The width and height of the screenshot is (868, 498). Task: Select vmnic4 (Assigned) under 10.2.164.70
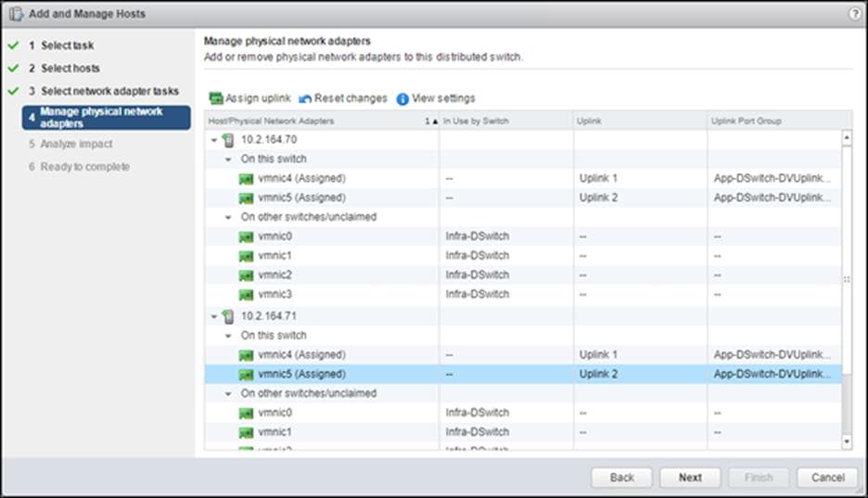click(301, 179)
